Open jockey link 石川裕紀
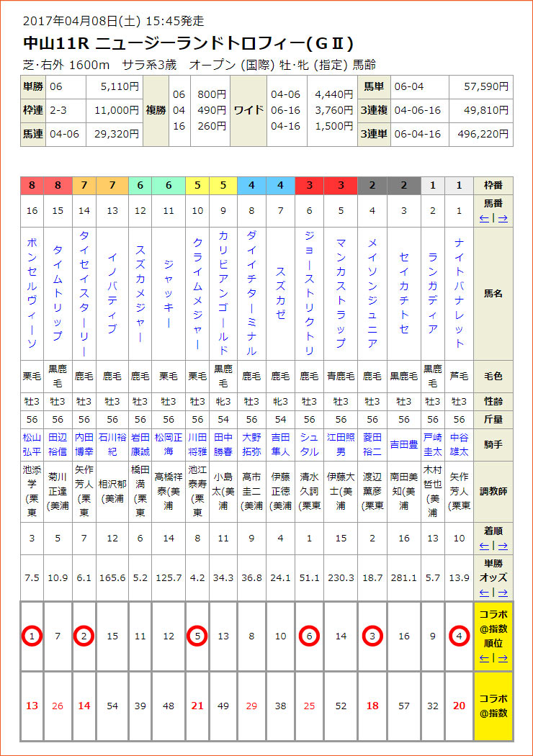 click(x=112, y=444)
